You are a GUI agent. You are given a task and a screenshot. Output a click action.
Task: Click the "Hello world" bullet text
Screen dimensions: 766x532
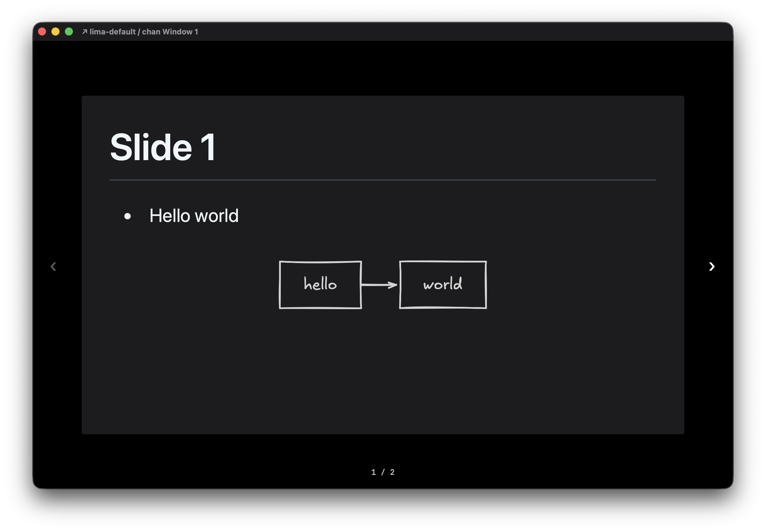194,216
